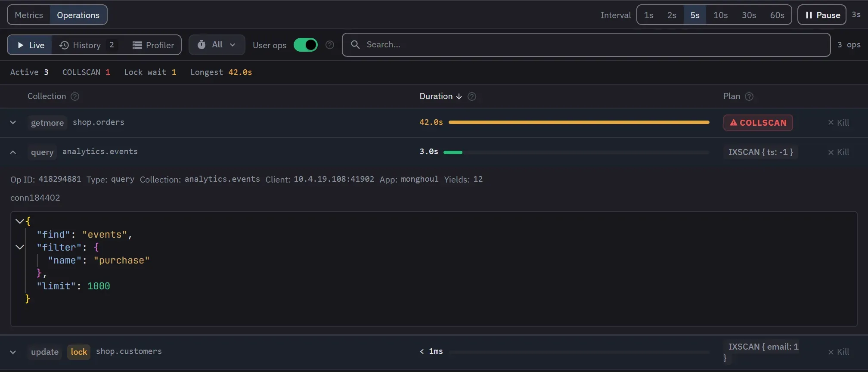Screen dimensions: 868x372
Task: Click the help icon next to Collection header
Action: pyautogui.click(x=75, y=96)
